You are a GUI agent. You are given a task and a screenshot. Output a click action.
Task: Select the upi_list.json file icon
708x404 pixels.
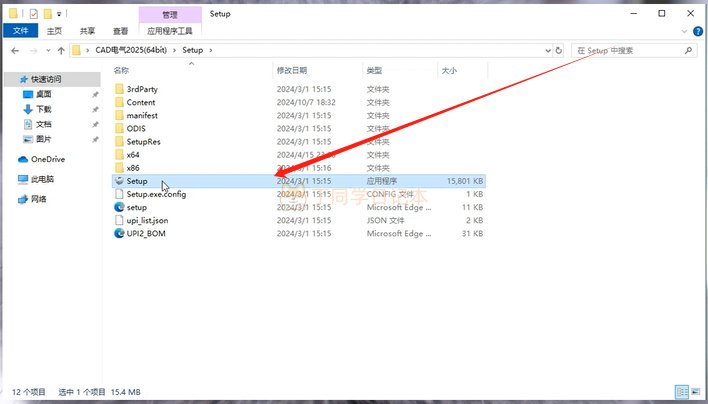pos(119,220)
